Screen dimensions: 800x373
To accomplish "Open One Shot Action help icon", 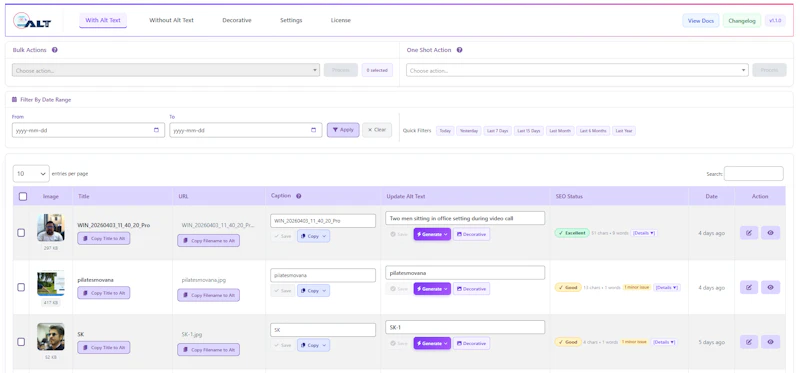I will point(459,50).
